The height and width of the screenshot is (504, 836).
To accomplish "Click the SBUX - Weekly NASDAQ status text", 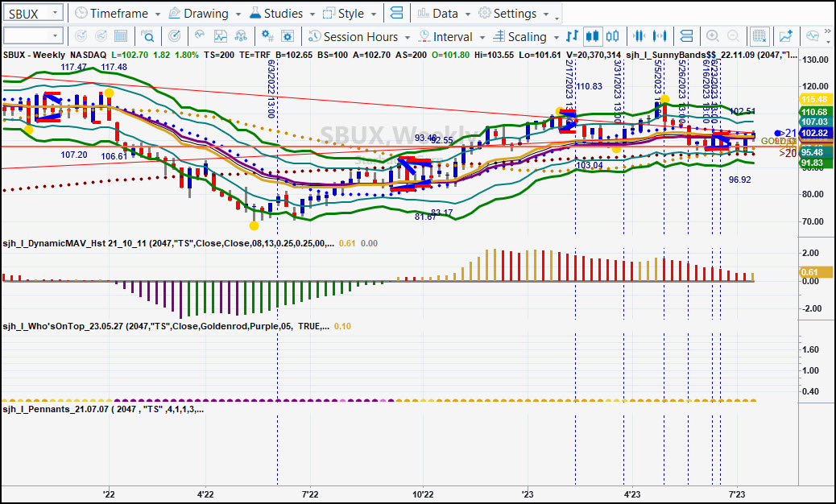I will (55, 55).
